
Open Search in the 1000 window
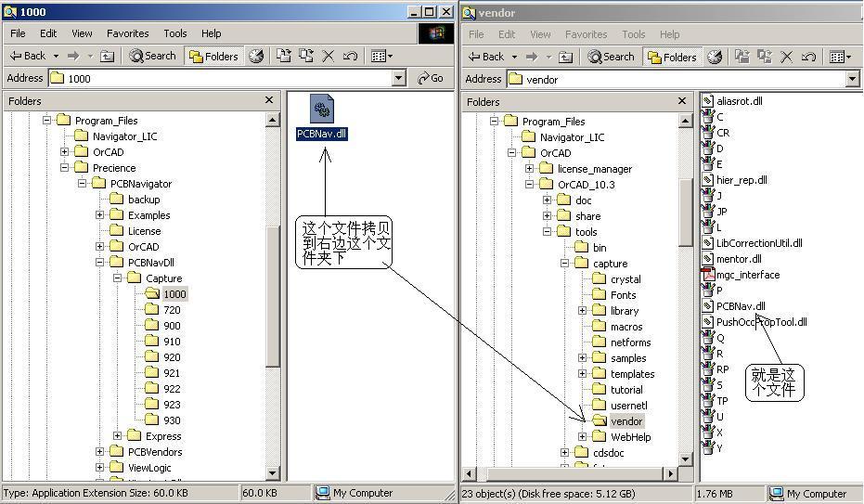pos(152,56)
